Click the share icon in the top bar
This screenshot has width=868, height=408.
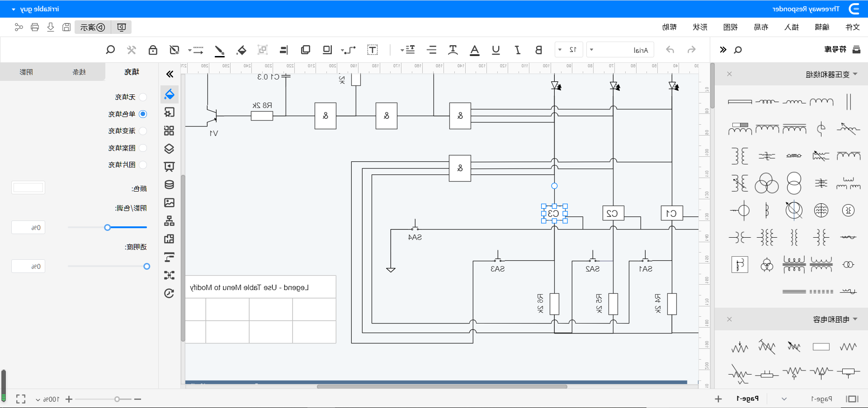(19, 27)
